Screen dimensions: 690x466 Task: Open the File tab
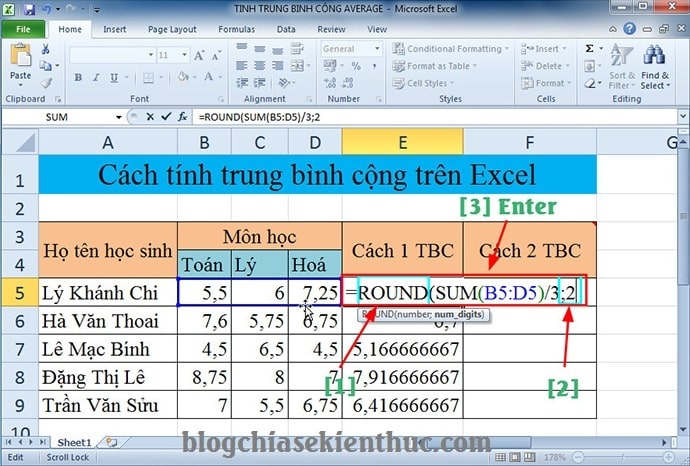tap(23, 29)
